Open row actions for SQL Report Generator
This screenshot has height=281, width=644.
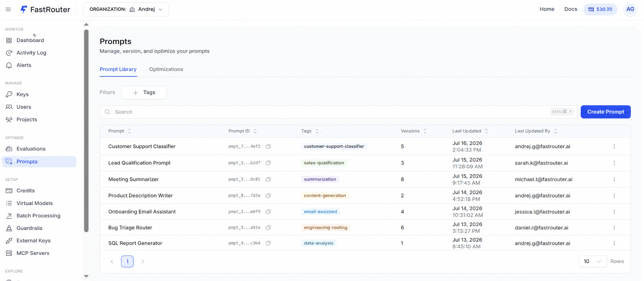[614, 243]
